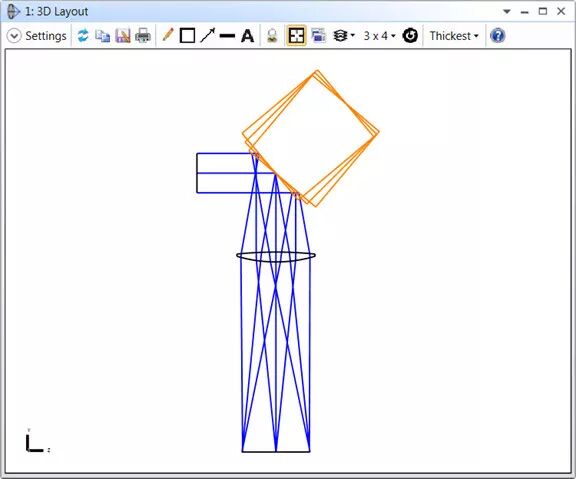This screenshot has width=576, height=479.
Task: Click the window lock icon
Action: pos(272,36)
